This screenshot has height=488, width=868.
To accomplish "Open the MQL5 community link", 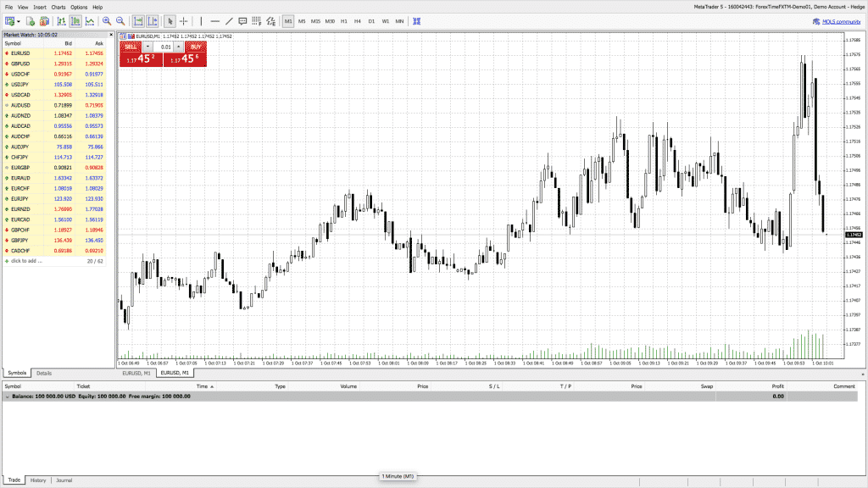I will pyautogui.click(x=836, y=20).
